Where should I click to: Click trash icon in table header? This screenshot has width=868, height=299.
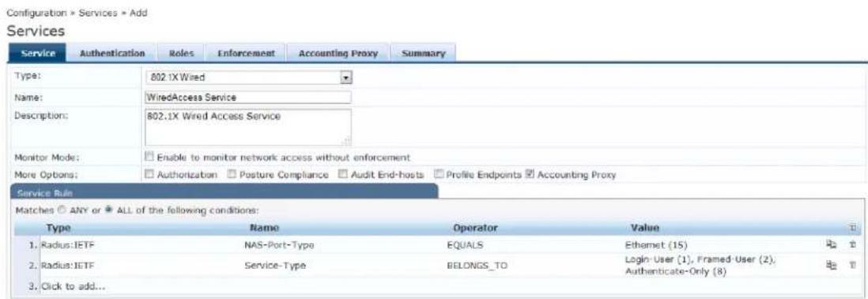pyautogui.click(x=851, y=228)
